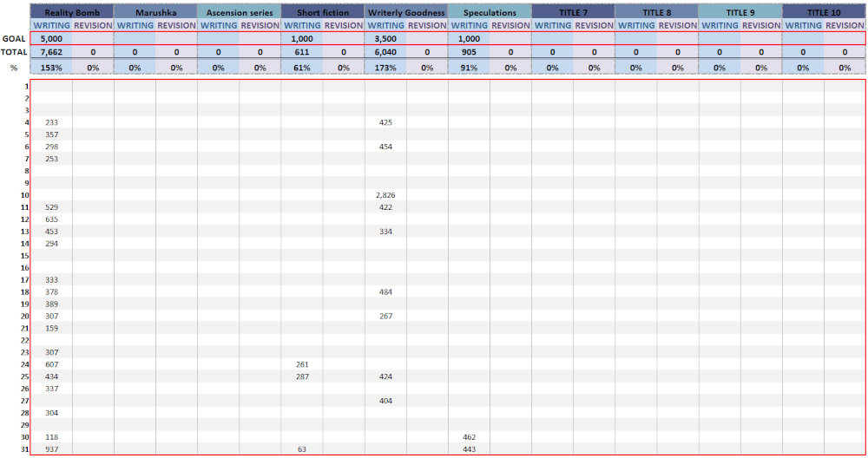Click the Reality Bomb goal cell 5,000

click(x=51, y=39)
